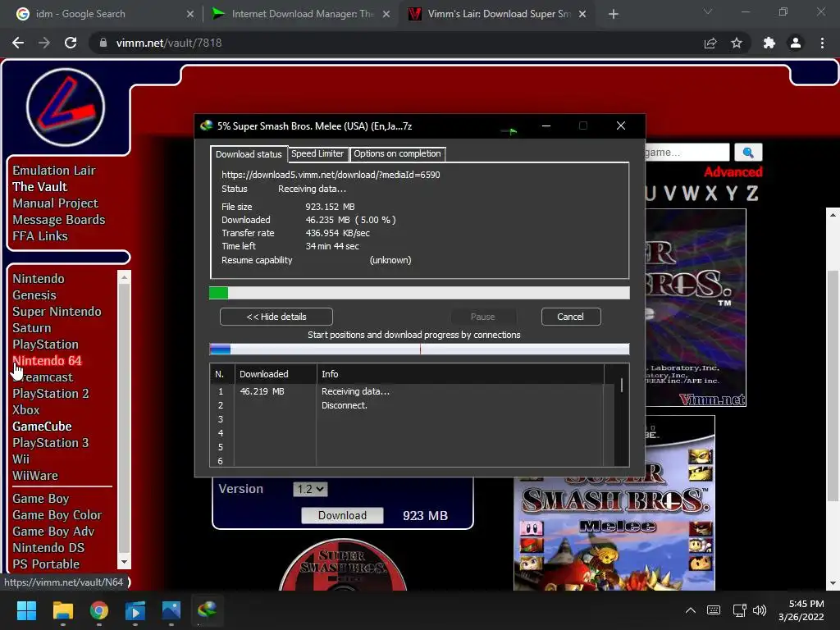Open the Message Boards link

click(59, 220)
